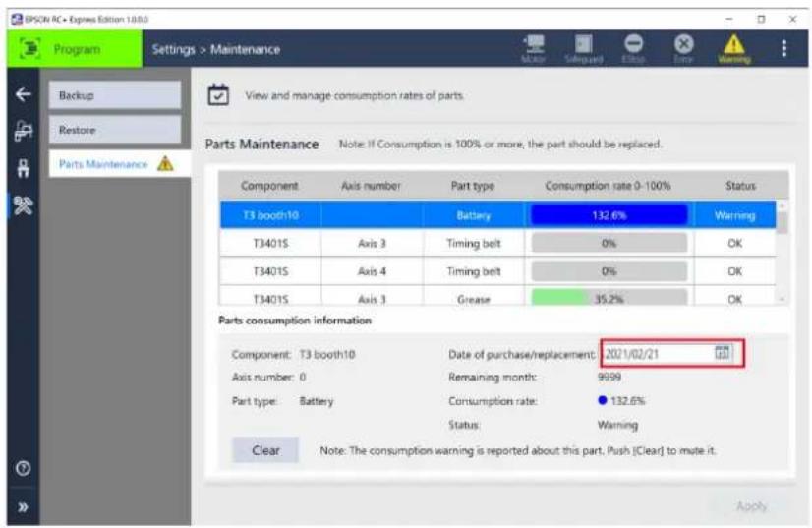
Task: Open the Motor status icon
Action: [533, 49]
